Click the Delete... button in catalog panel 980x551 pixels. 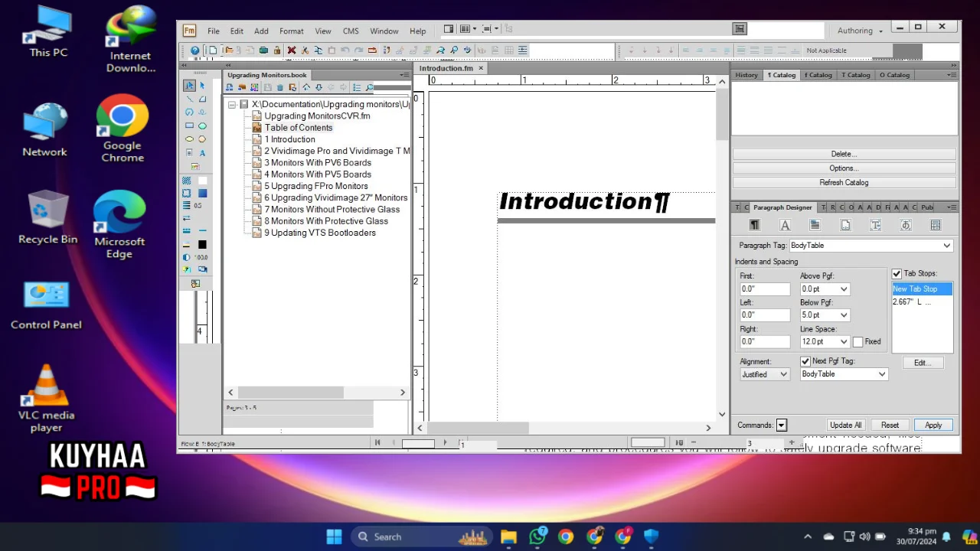[x=844, y=154]
